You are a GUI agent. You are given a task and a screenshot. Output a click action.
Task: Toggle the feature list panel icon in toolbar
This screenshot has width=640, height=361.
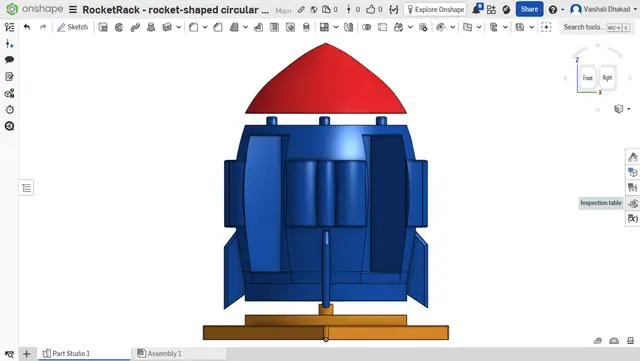click(x=9, y=27)
